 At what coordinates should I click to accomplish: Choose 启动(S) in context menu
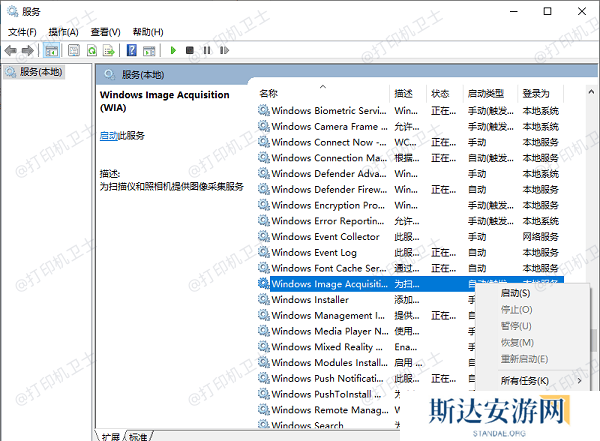tap(515, 293)
